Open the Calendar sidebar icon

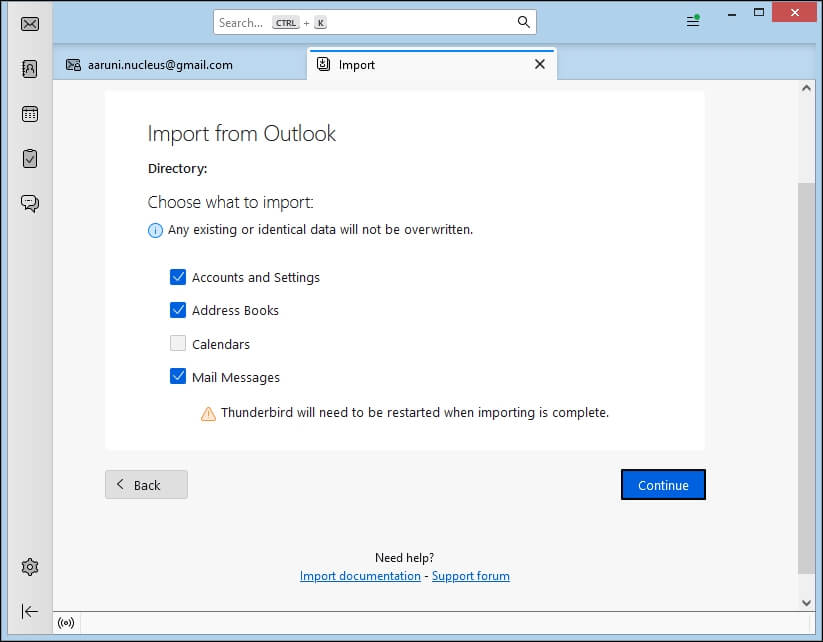30,114
